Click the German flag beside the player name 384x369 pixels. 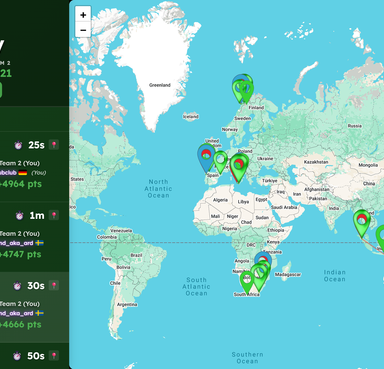point(23,173)
